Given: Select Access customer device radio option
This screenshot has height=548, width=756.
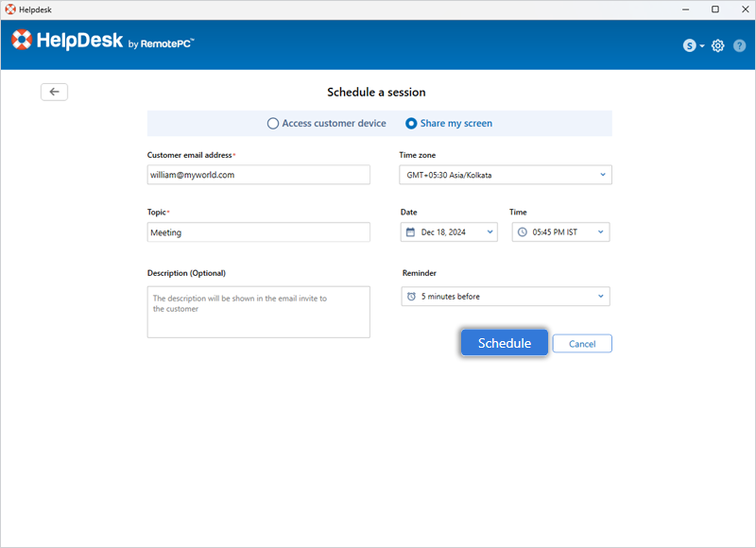Looking at the screenshot, I should point(273,124).
